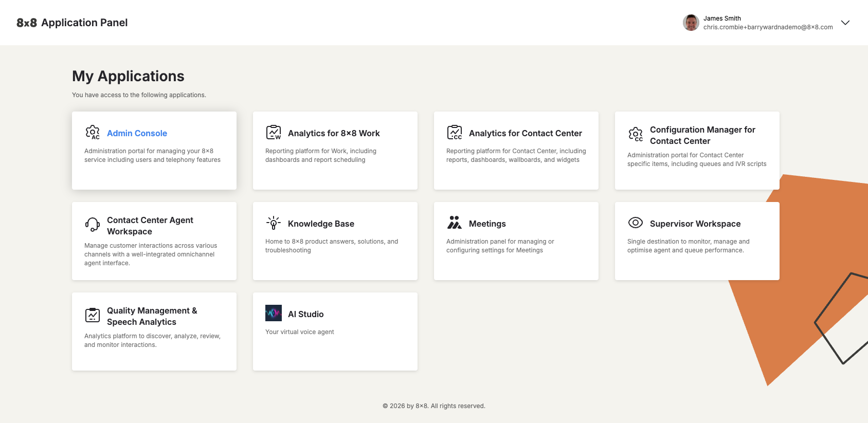Click 'Manage customer interactions' description text
This screenshot has height=423, width=868.
click(151, 254)
